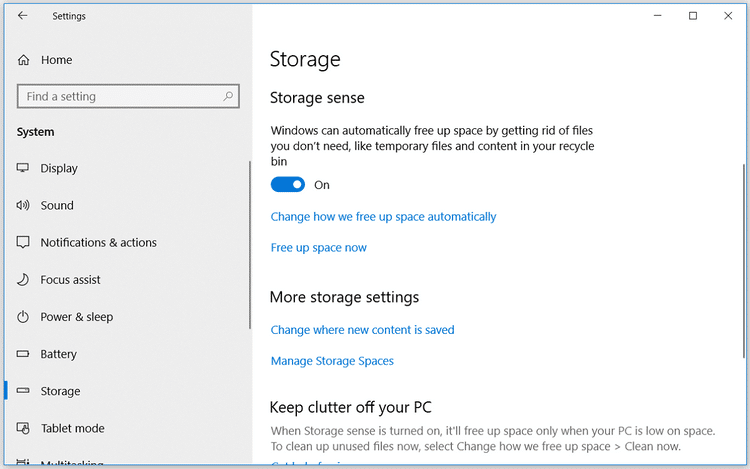The image size is (750, 469).
Task: Click the Find a setting search box
Action: tap(128, 97)
